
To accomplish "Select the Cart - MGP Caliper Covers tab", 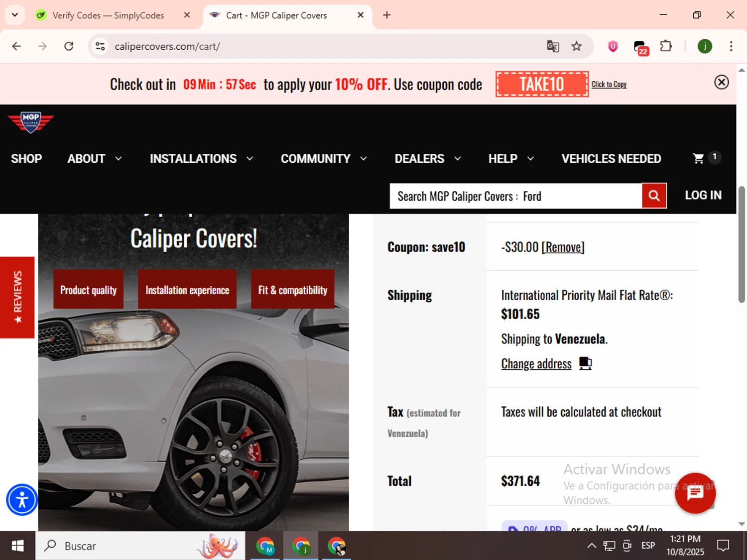I will pos(276,15).
